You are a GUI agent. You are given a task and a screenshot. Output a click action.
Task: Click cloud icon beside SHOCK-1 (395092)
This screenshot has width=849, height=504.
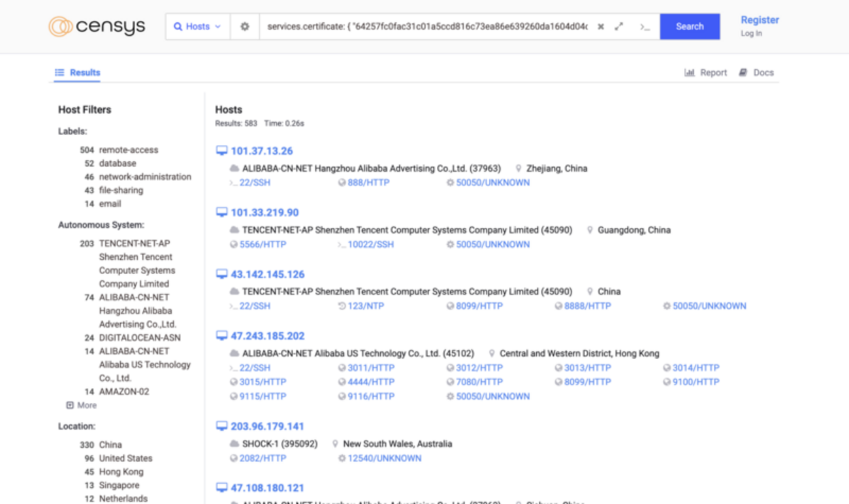point(234,444)
